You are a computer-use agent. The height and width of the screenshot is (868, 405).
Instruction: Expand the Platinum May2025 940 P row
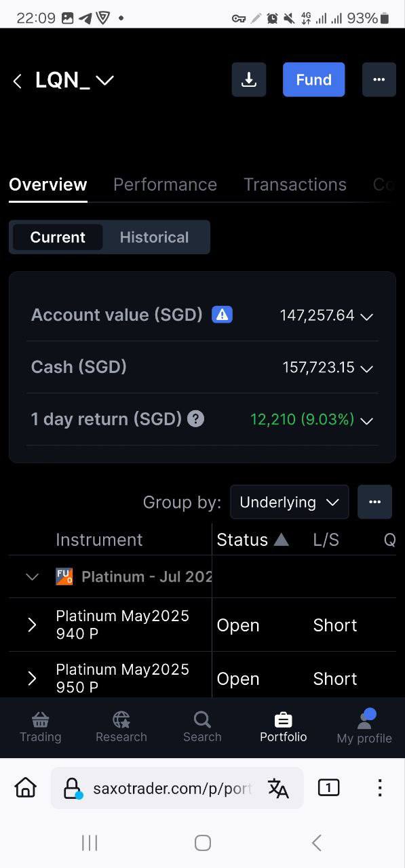pyautogui.click(x=32, y=625)
